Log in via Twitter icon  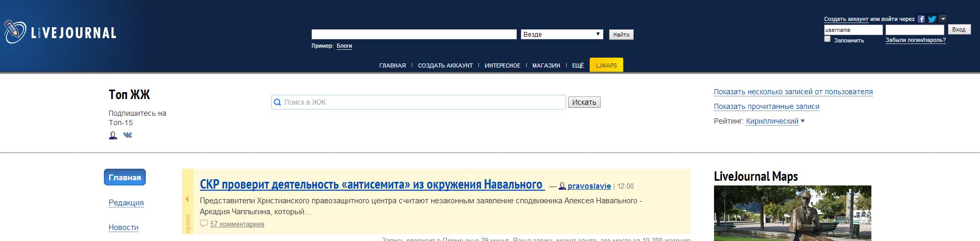[x=932, y=19]
